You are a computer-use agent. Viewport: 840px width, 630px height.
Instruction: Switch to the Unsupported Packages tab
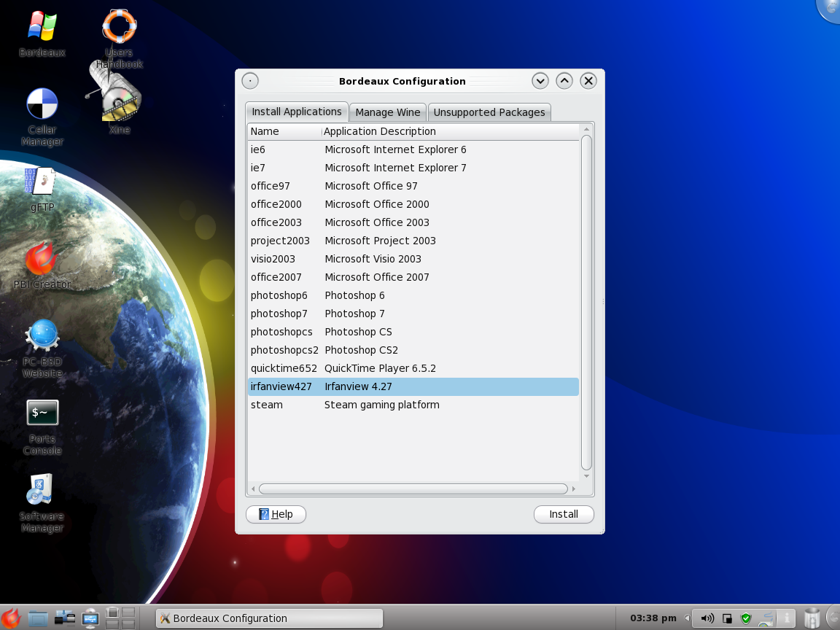pos(489,112)
